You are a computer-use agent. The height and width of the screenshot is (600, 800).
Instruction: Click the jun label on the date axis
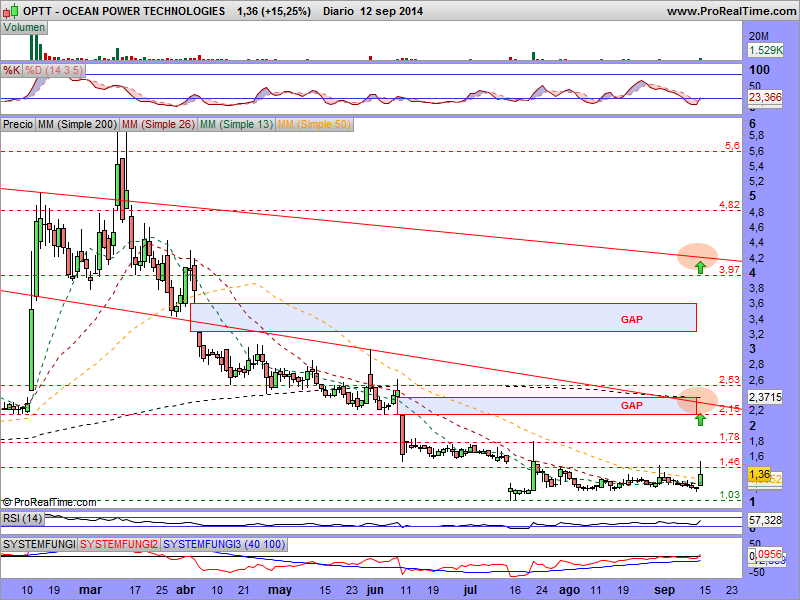[374, 590]
